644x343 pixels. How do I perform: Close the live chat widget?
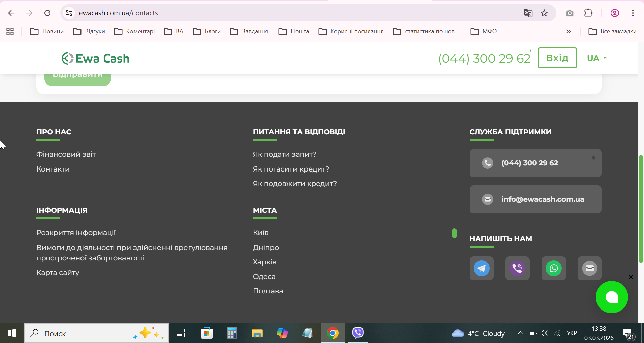point(631,277)
